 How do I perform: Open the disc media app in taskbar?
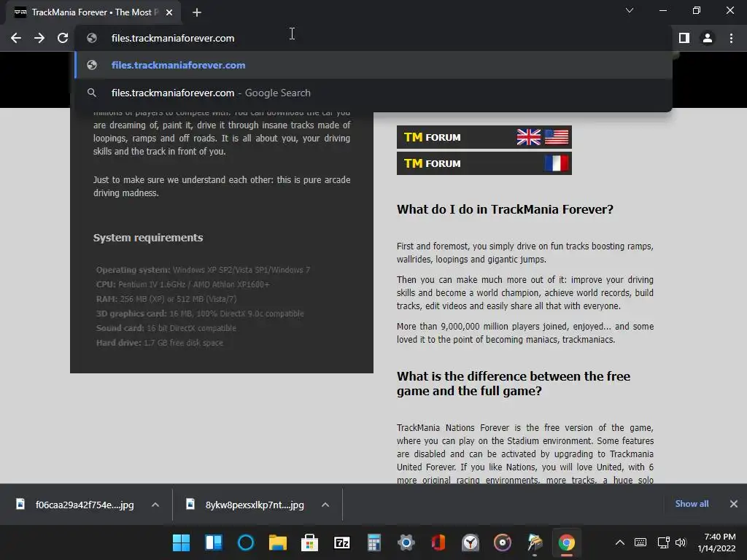click(502, 542)
